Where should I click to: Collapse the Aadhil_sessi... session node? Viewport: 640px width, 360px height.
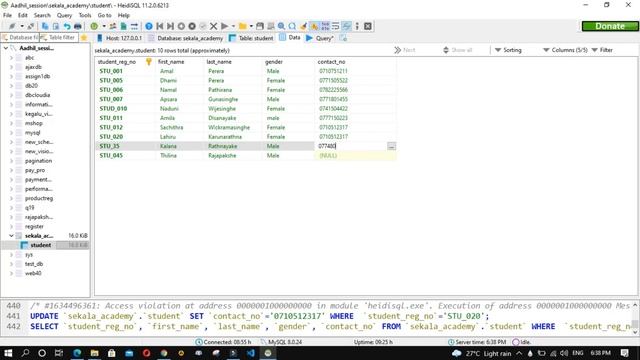6,48
